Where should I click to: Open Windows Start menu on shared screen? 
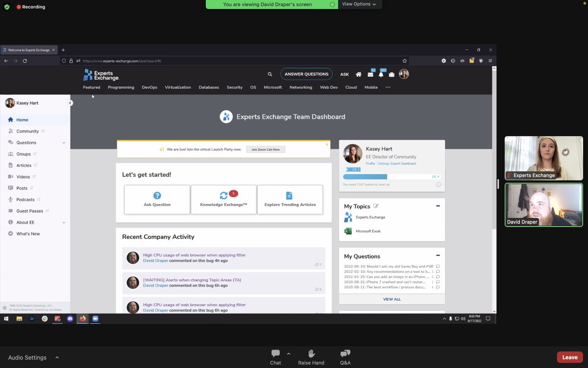point(6,318)
